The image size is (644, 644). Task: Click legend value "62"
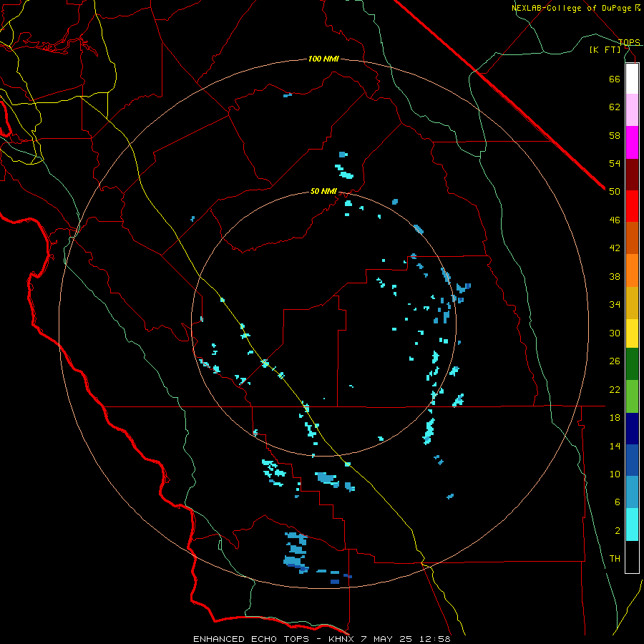tap(615, 107)
